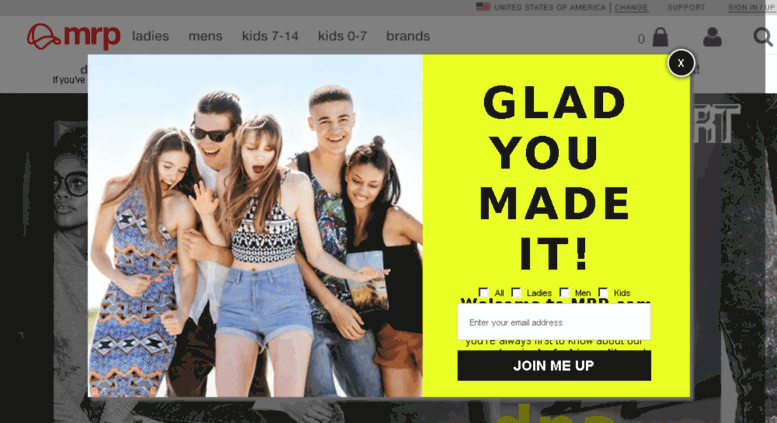Screen dimensions: 777x423
Task: Open the shopping bag icon
Action: coord(660,37)
